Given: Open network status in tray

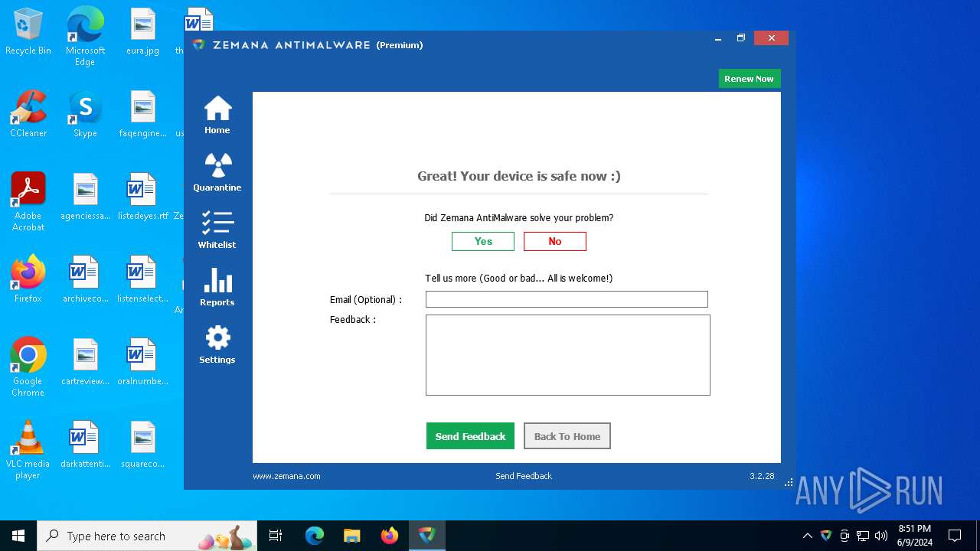Looking at the screenshot, I should 863,536.
